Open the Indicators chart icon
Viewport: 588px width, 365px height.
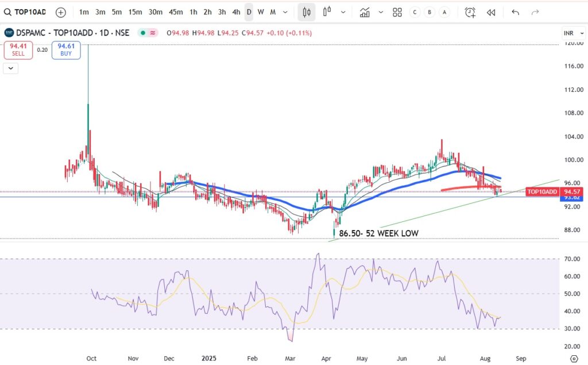pos(365,12)
